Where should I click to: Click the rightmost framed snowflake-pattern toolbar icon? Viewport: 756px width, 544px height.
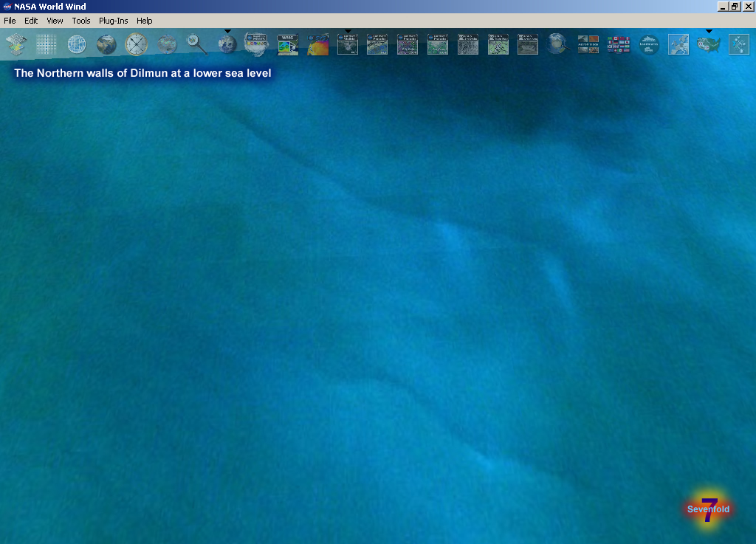pos(738,44)
